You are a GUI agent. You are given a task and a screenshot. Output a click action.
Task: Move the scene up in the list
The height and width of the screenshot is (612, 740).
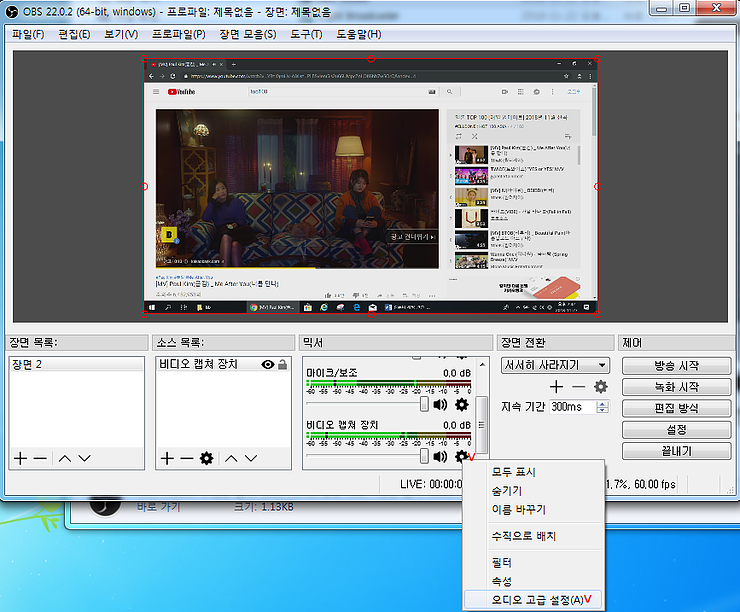(65, 458)
